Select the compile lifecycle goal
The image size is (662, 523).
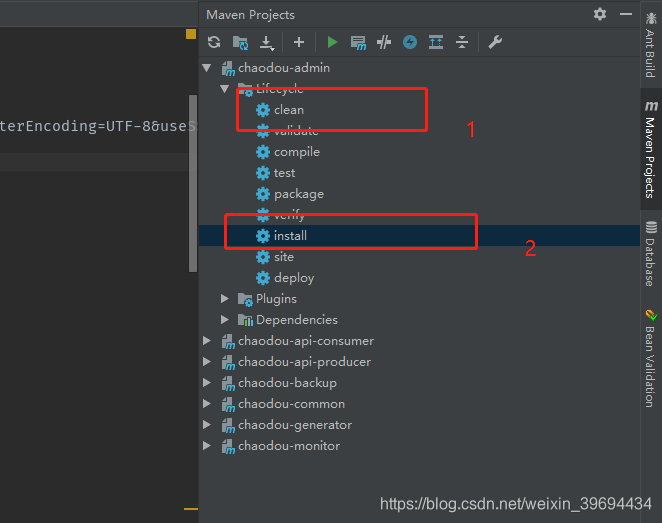[297, 152]
